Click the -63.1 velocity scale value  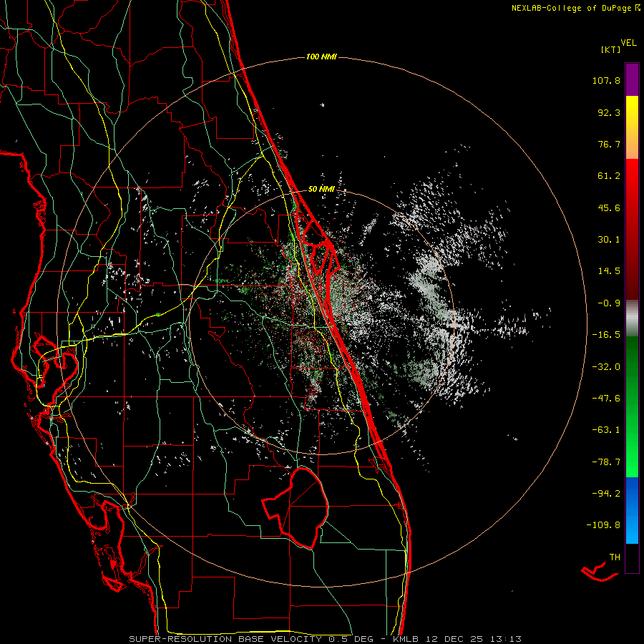pos(606,430)
